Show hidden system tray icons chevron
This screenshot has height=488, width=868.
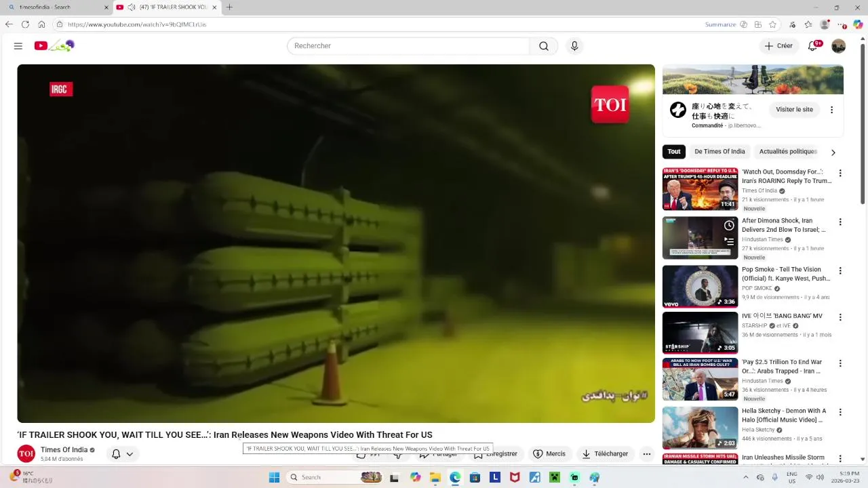746,477
